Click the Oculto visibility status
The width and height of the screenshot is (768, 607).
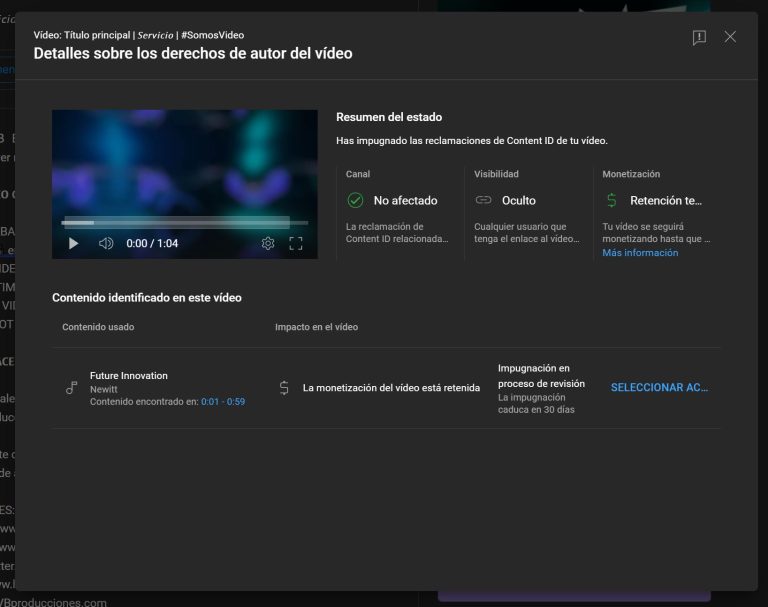[x=519, y=200]
